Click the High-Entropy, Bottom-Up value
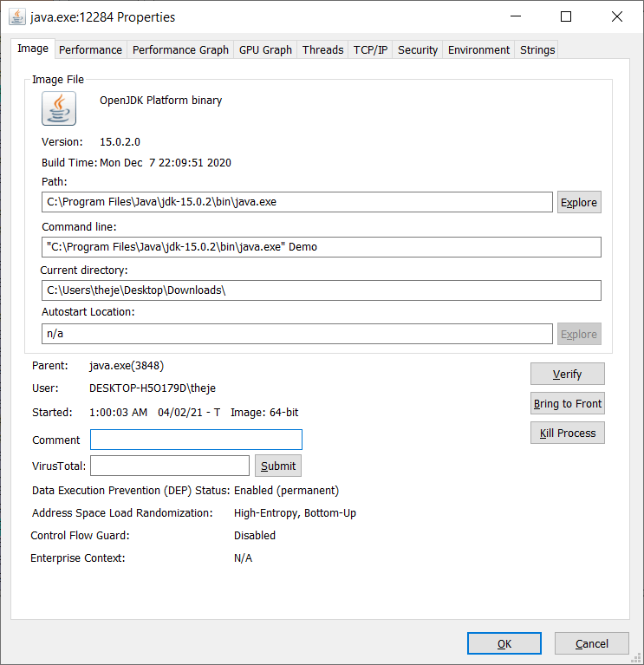The width and height of the screenshot is (644, 665). click(x=295, y=513)
